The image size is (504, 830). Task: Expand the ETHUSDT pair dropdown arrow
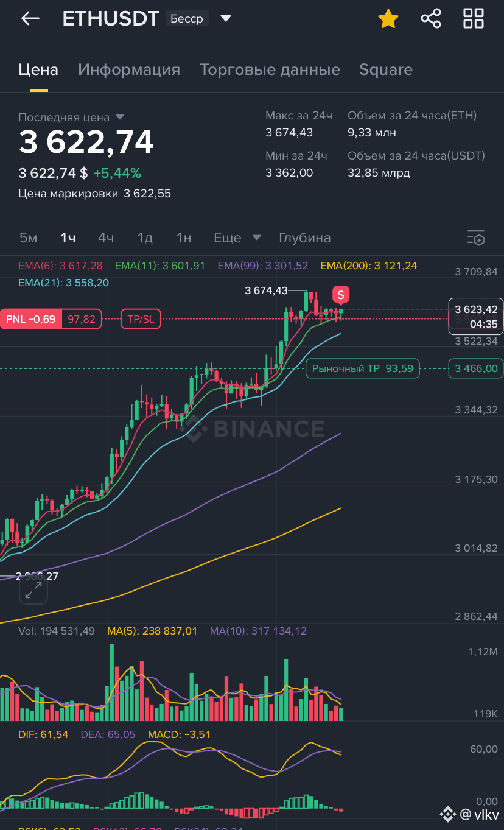click(x=226, y=19)
